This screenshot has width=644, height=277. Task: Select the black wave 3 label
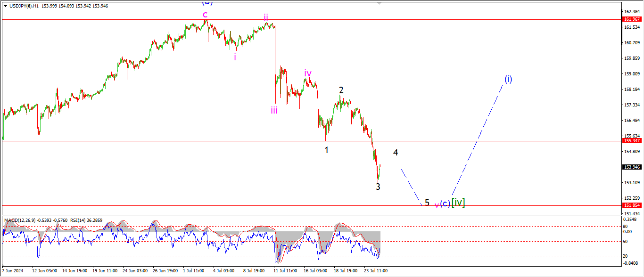click(378, 187)
